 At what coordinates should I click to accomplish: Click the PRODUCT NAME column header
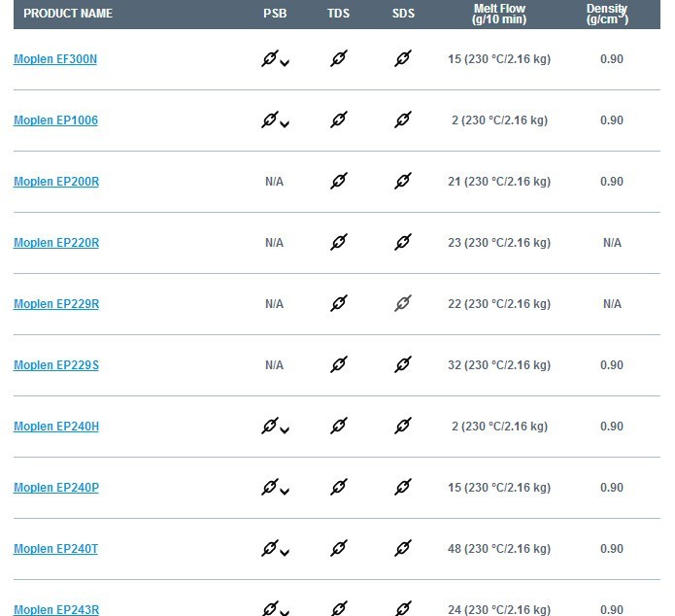point(68,14)
